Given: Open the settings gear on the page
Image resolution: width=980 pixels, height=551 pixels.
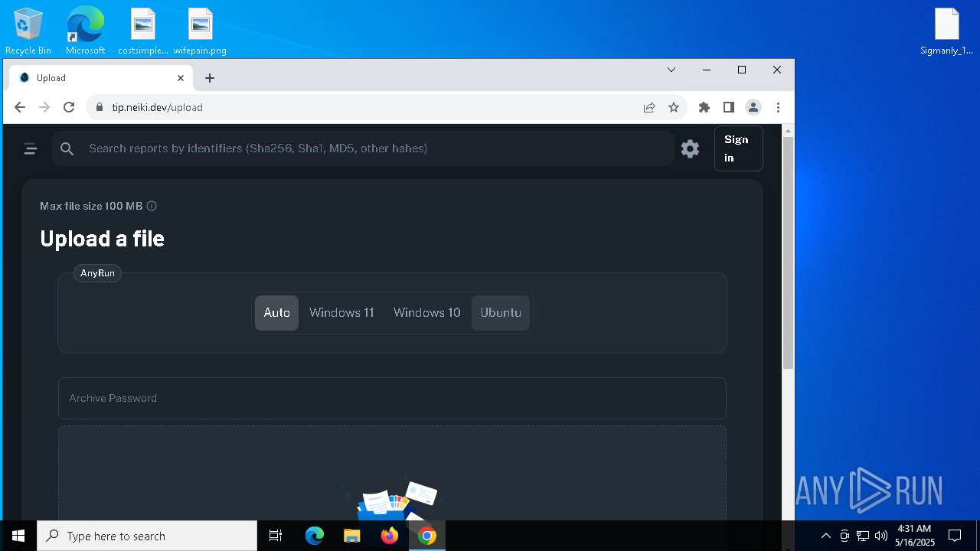Looking at the screenshot, I should pyautogui.click(x=691, y=148).
